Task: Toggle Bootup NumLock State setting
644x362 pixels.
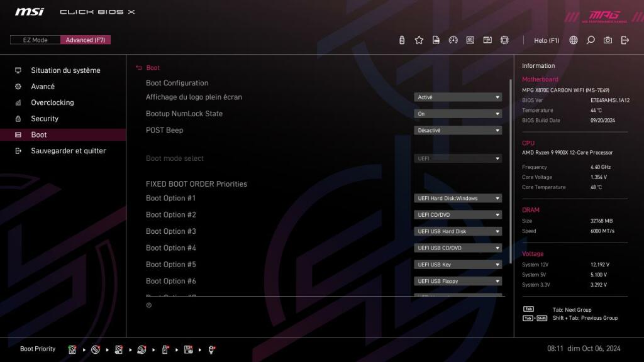Action: click(x=458, y=114)
